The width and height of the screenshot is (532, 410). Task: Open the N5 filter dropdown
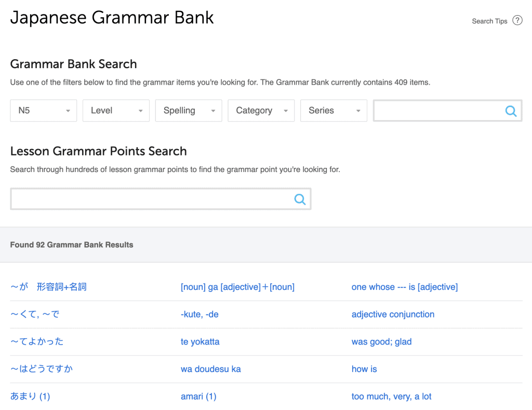pyautogui.click(x=44, y=111)
